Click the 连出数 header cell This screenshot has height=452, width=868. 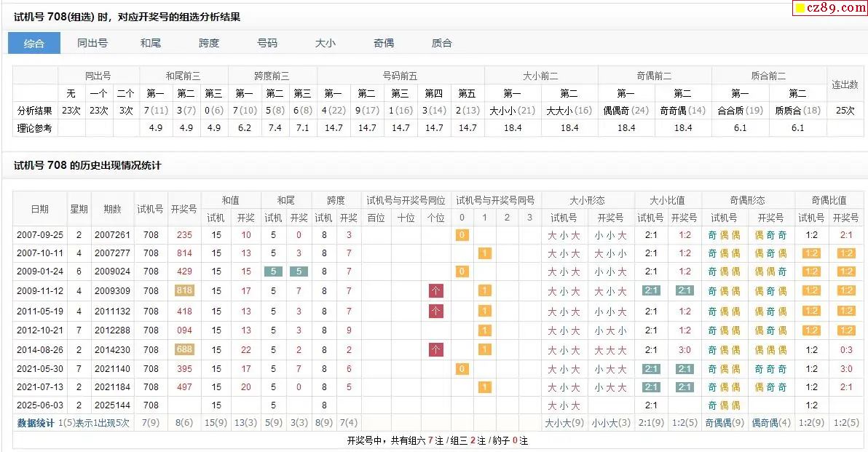[845, 84]
